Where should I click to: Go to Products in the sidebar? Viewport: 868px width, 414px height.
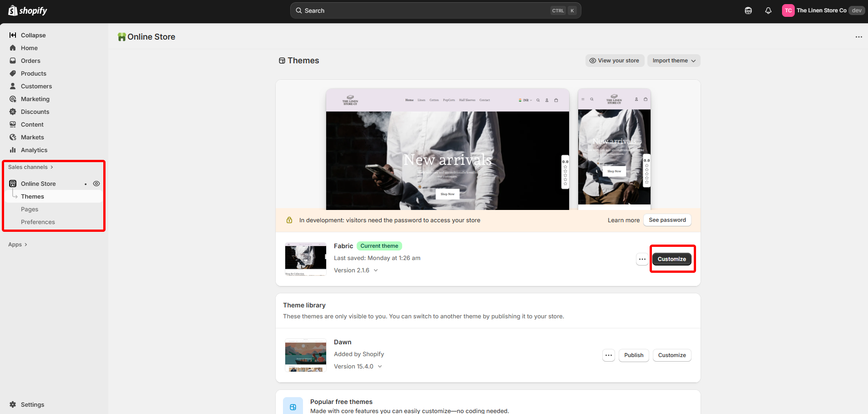[33, 73]
